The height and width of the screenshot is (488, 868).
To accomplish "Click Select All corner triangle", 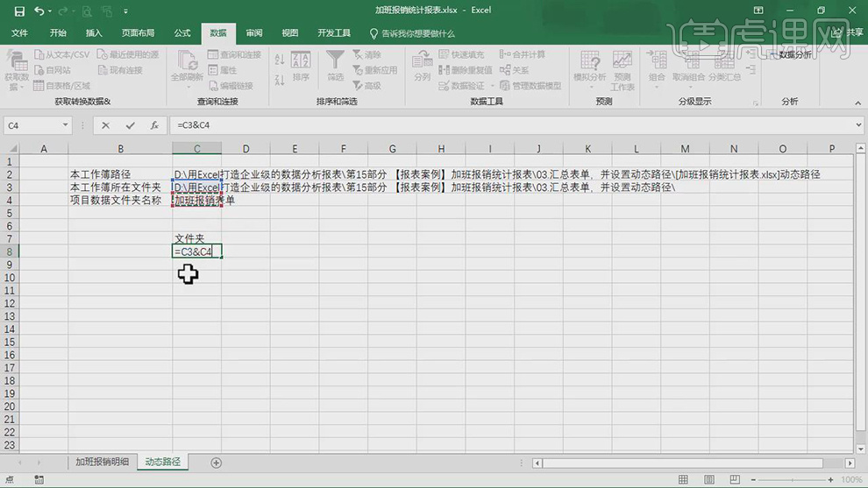I will click(12, 148).
